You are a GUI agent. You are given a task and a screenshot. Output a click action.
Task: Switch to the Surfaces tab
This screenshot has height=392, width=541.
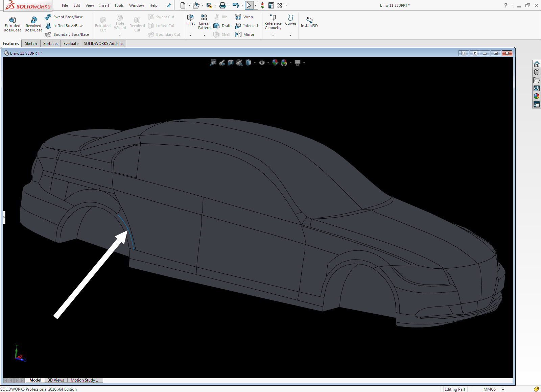[x=51, y=44]
